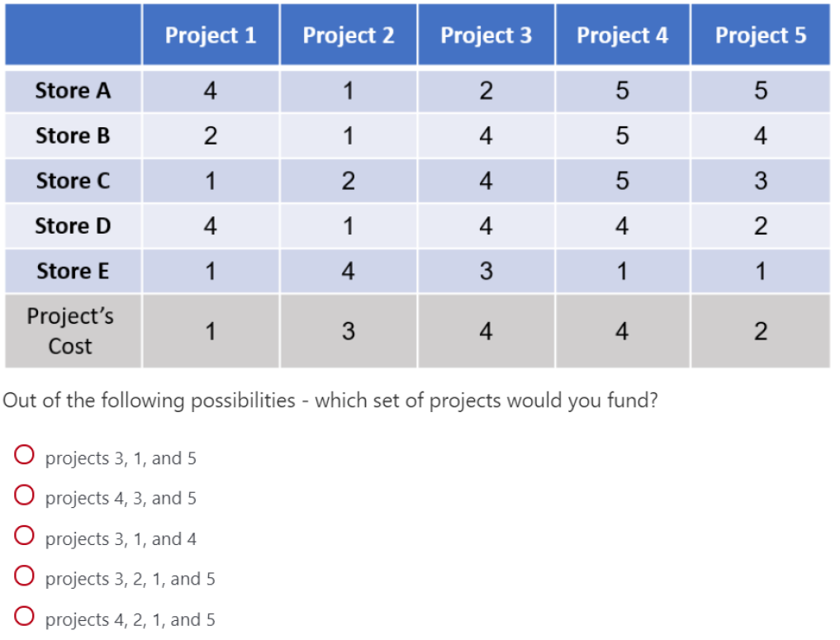This screenshot has height=640, width=840.
Task: Select the Store C row label
Action: (73, 181)
